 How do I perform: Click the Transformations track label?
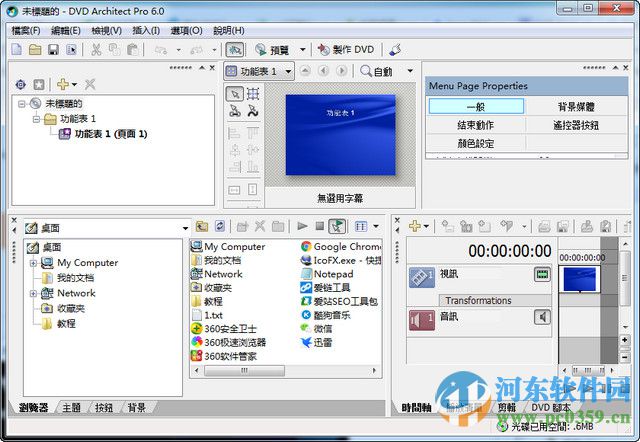coord(478,300)
